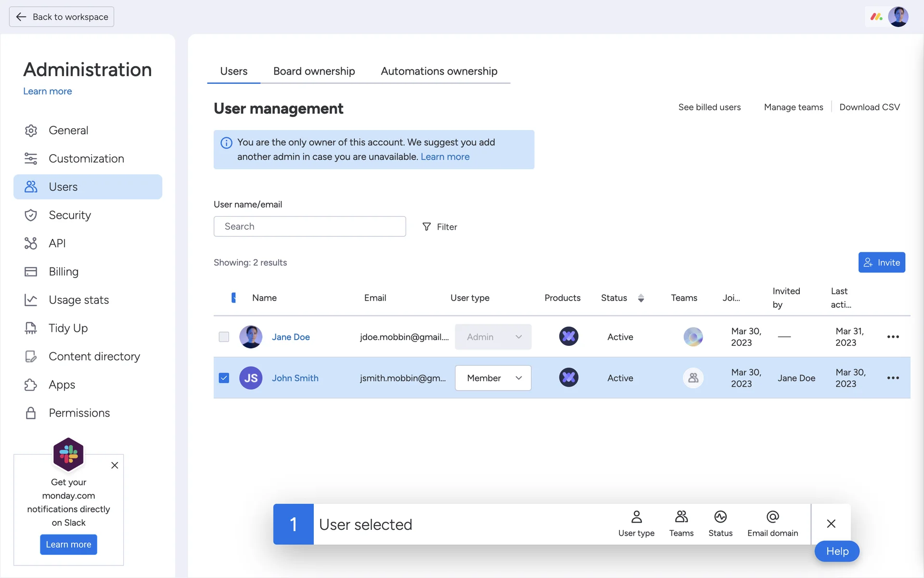This screenshot has height=578, width=924.
Task: Expand Jane Doe's Admin user type dropdown
Action: coord(493,337)
